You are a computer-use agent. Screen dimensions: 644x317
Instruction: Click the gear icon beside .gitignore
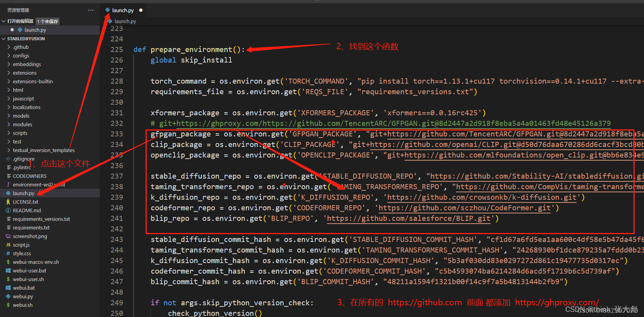pyautogui.click(x=8, y=159)
